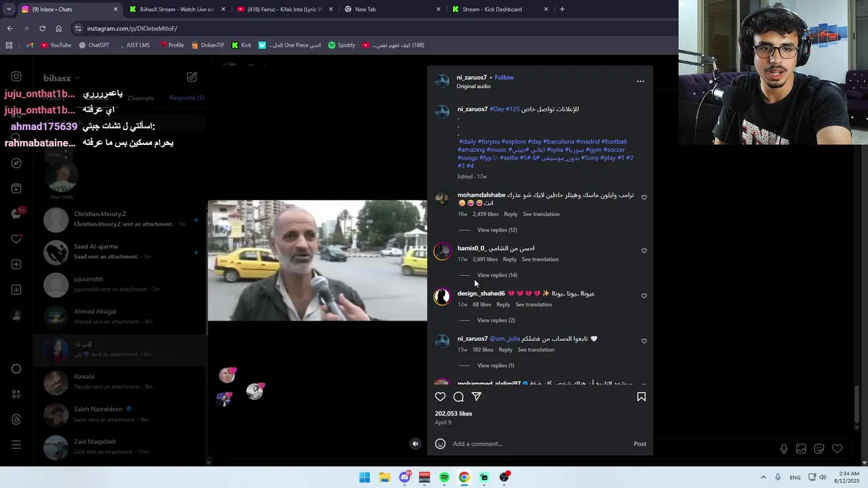The image size is (868, 488).
Task: Open YouTube bookmark
Action: coord(56,45)
